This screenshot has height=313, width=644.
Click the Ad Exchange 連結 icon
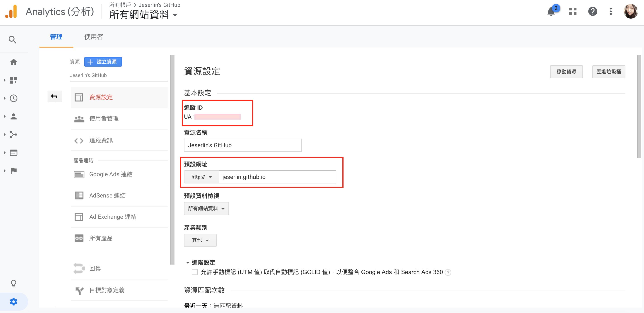point(79,217)
